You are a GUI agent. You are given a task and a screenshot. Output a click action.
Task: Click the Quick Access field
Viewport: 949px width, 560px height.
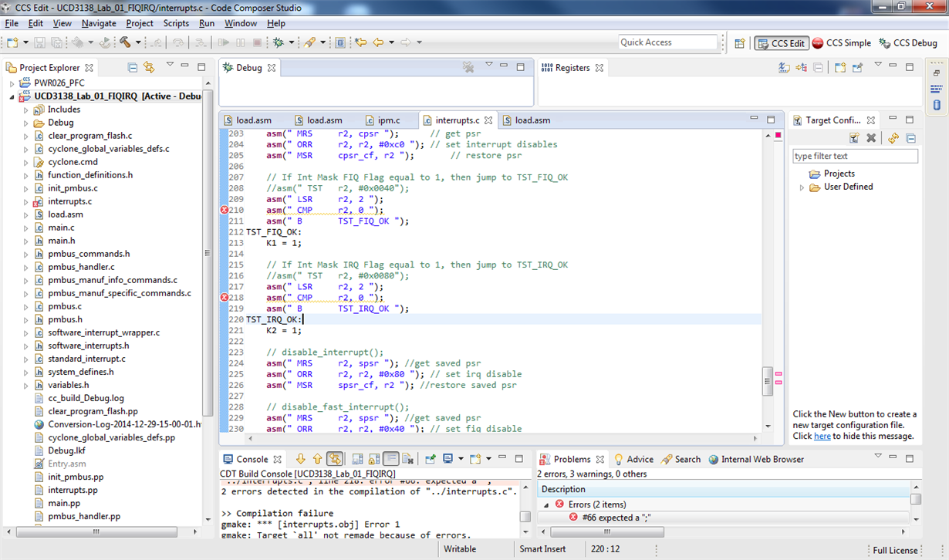[667, 42]
